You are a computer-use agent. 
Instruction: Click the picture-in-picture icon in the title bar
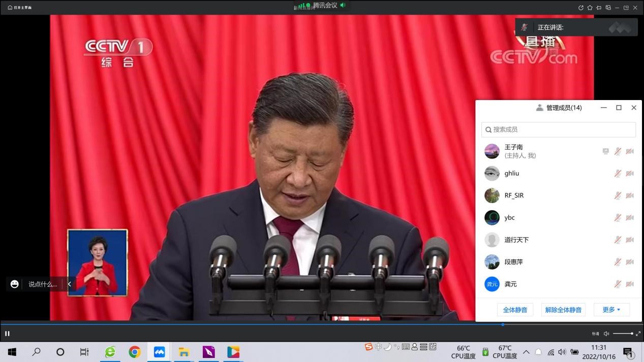[x=608, y=8]
